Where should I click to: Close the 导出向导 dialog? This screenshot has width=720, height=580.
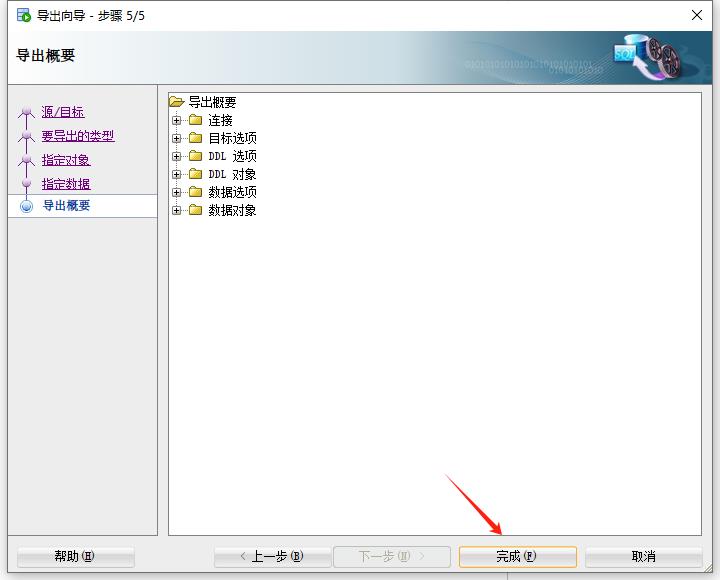(697, 15)
